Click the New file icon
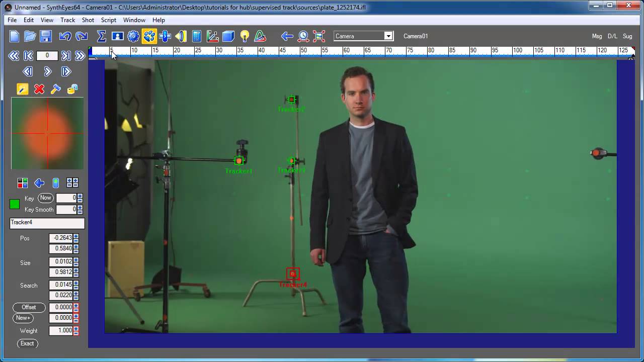The width and height of the screenshot is (644, 362). (14, 36)
